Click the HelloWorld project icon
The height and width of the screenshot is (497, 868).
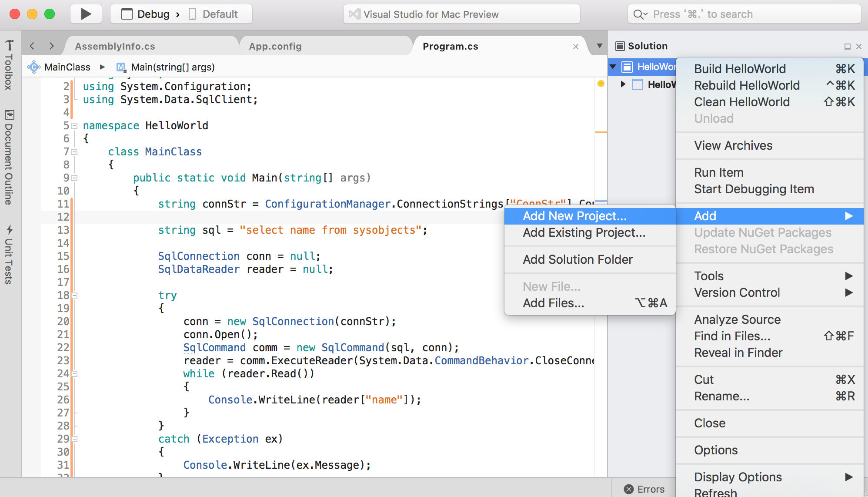pos(637,84)
